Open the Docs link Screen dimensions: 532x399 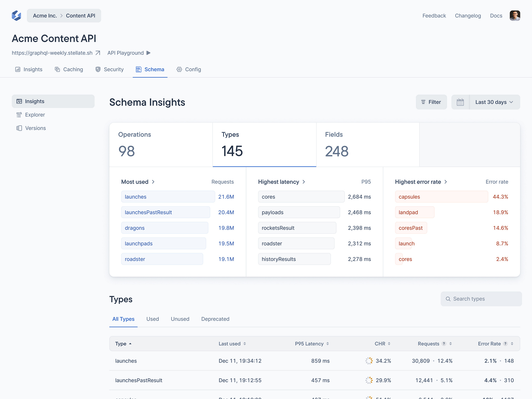(496, 16)
